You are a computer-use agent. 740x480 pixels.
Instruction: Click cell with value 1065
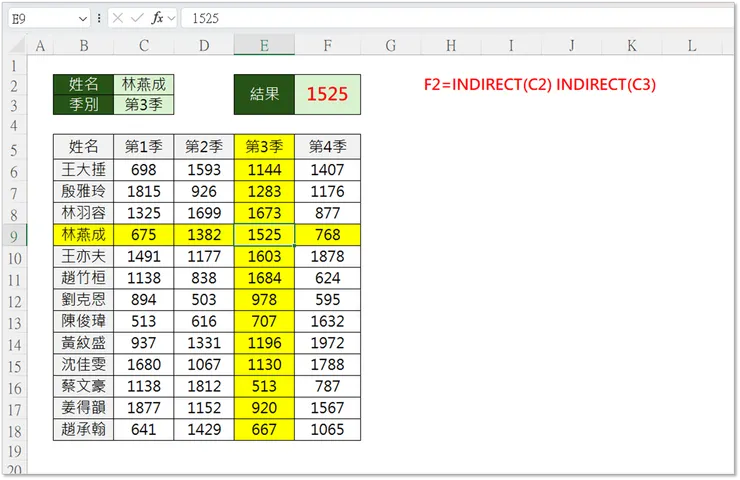click(328, 430)
